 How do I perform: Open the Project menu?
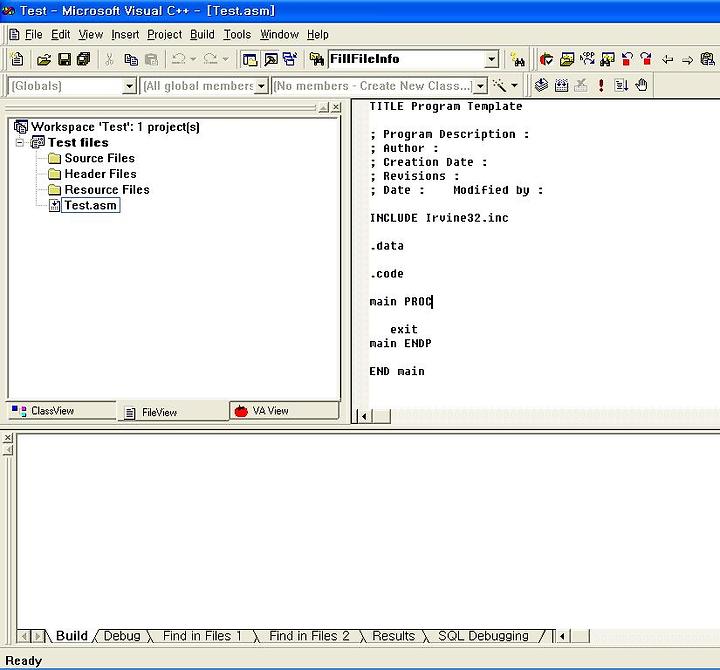(164, 34)
